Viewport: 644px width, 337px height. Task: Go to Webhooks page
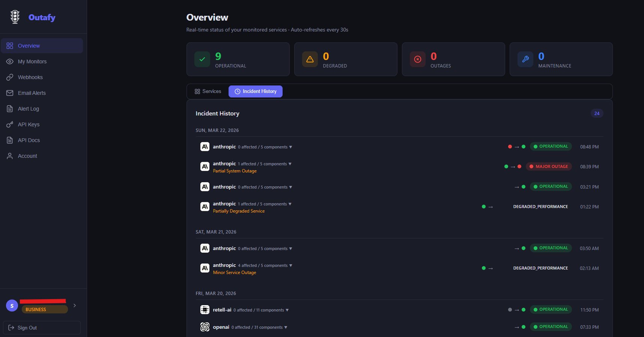coord(42,77)
